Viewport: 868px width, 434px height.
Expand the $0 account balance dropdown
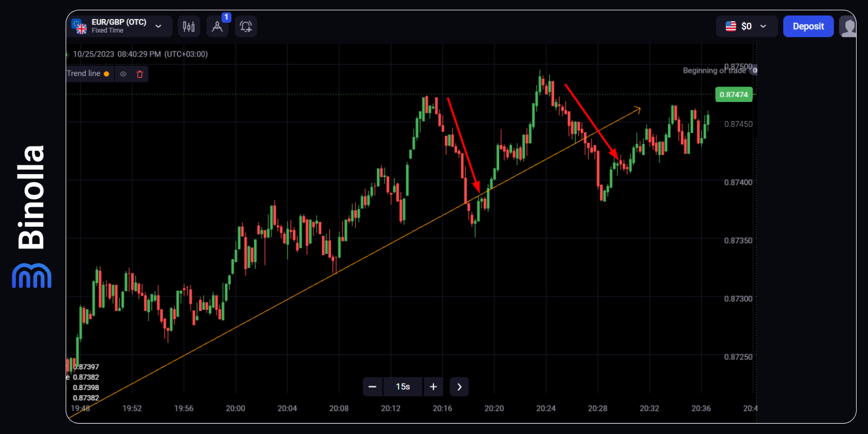(763, 26)
